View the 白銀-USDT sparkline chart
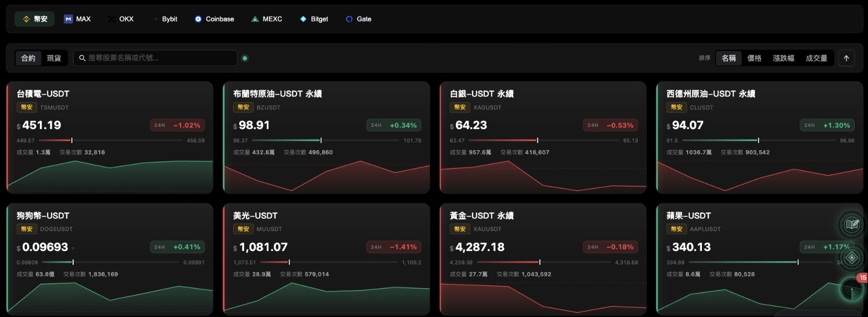The height and width of the screenshot is (317, 868). coord(543,176)
